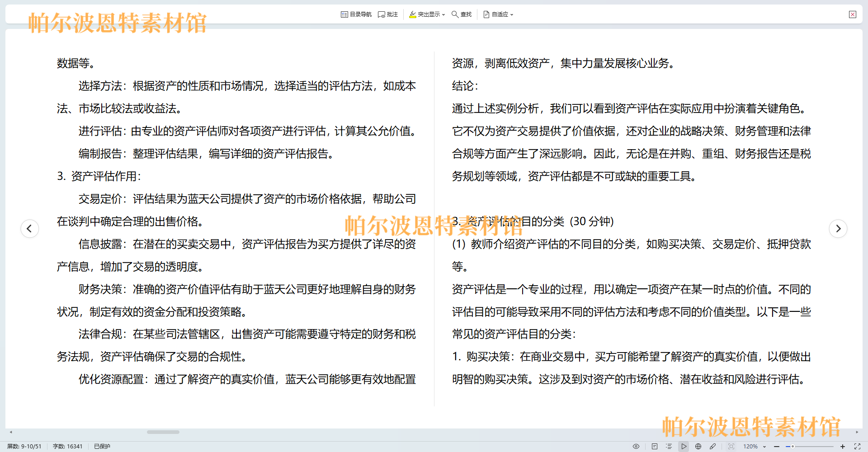
Task: Open the 目录导航 navigation pane
Action: coord(356,14)
